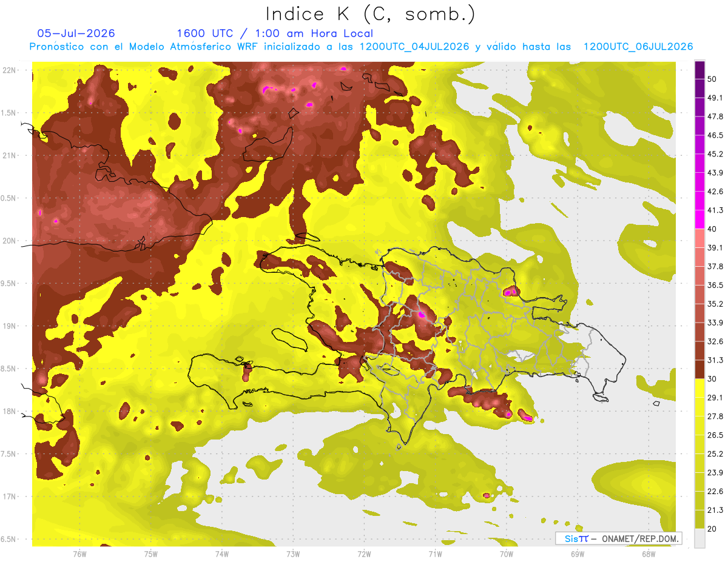Pick the olive legend swatch between 20 and 21.3
Image resolution: width=728 pixels, height=562 pixels.
[699, 520]
